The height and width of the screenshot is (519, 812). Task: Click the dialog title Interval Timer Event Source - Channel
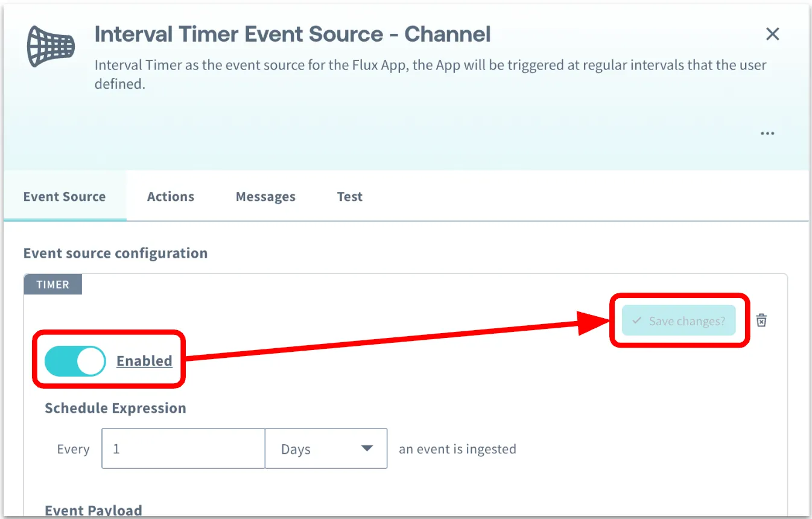pos(293,34)
